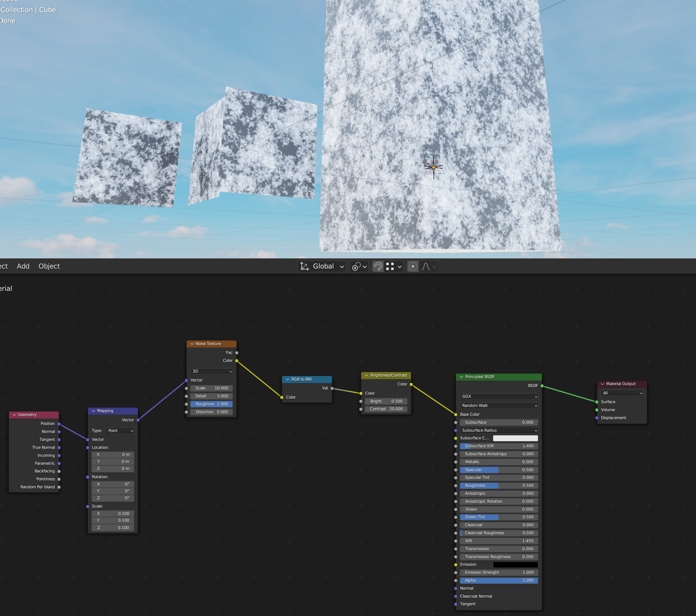Toggle the snap magnet icon

[x=378, y=266]
